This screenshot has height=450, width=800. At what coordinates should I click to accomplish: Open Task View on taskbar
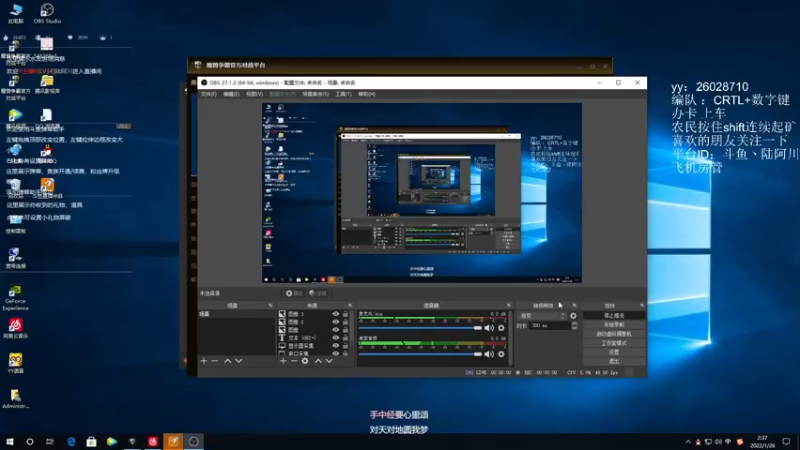click(x=50, y=441)
